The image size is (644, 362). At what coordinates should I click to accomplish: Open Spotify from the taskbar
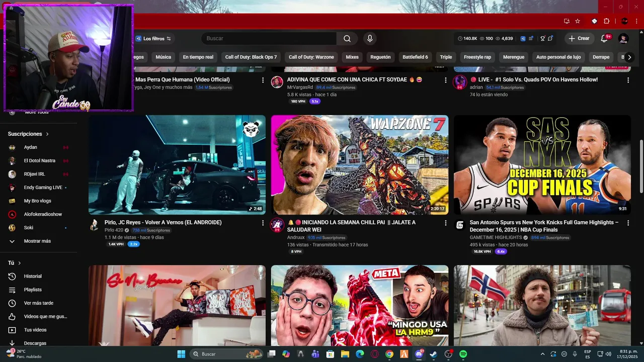coord(463,354)
